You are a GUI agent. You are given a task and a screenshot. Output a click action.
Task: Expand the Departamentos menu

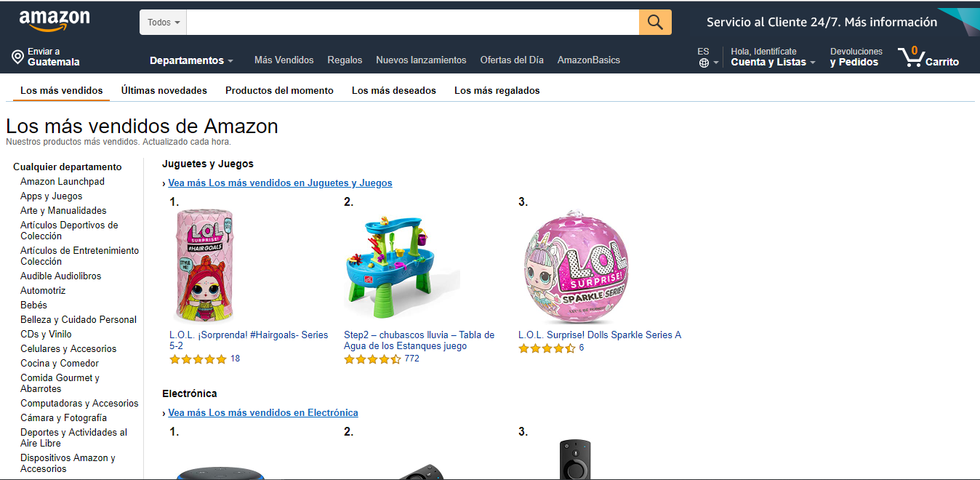[191, 60]
